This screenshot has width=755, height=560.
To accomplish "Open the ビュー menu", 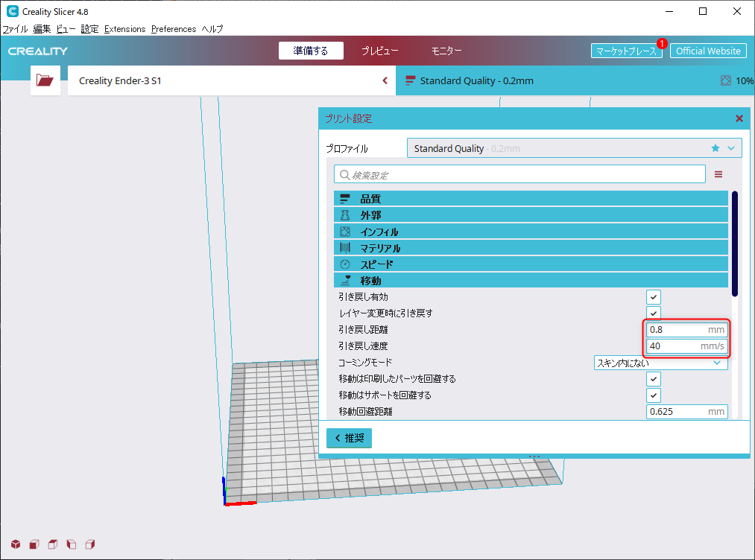I will (66, 29).
